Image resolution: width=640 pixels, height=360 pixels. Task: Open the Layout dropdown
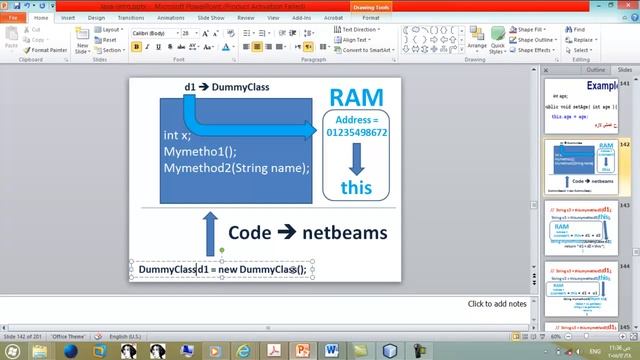[x=109, y=29]
